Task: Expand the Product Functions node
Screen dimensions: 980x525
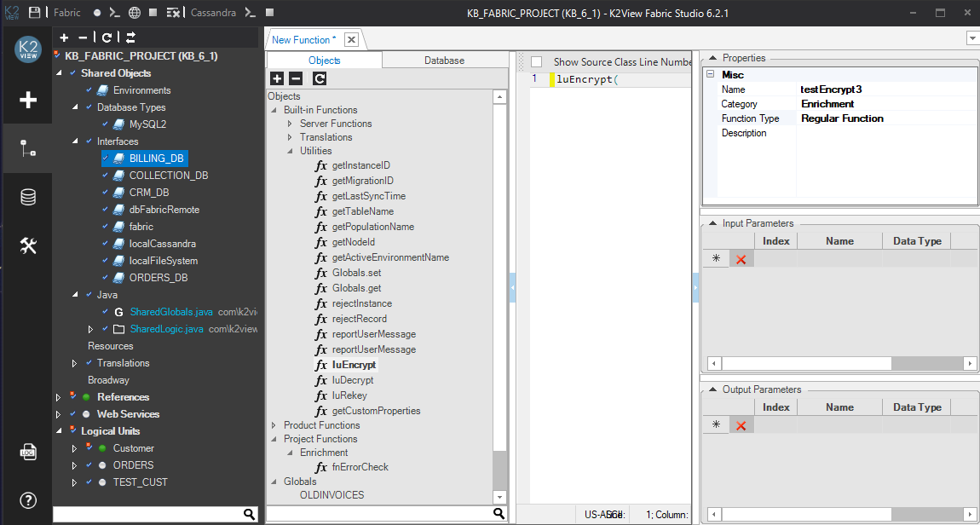Action: (274, 425)
